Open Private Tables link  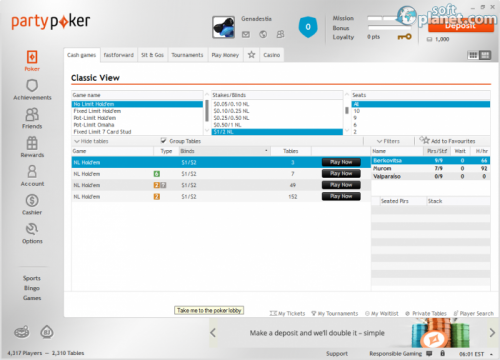coord(426,313)
